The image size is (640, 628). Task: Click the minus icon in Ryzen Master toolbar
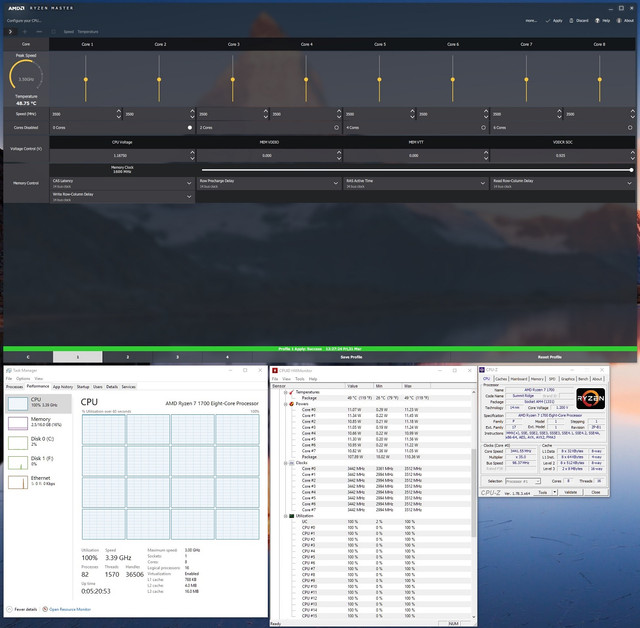click(x=39, y=31)
